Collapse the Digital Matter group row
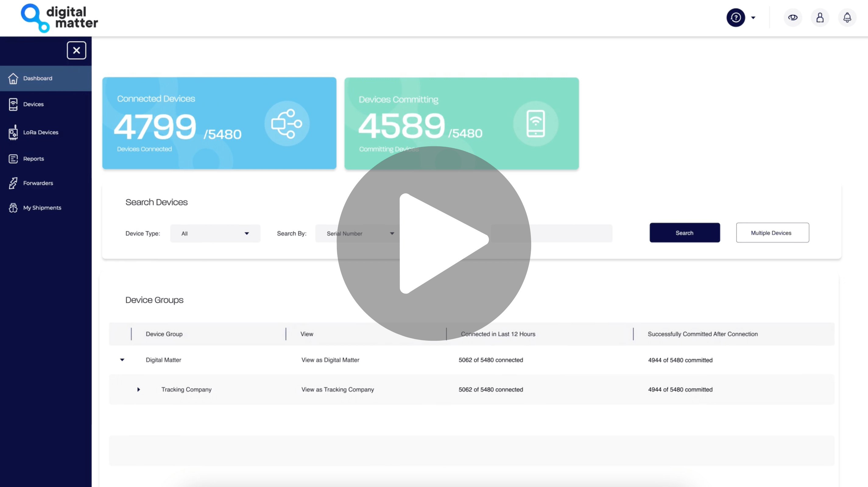 pos(122,360)
